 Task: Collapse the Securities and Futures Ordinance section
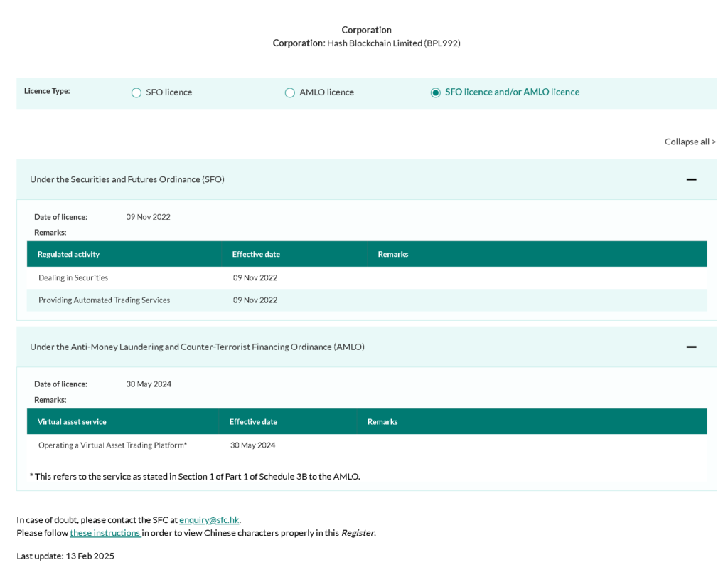(x=691, y=179)
